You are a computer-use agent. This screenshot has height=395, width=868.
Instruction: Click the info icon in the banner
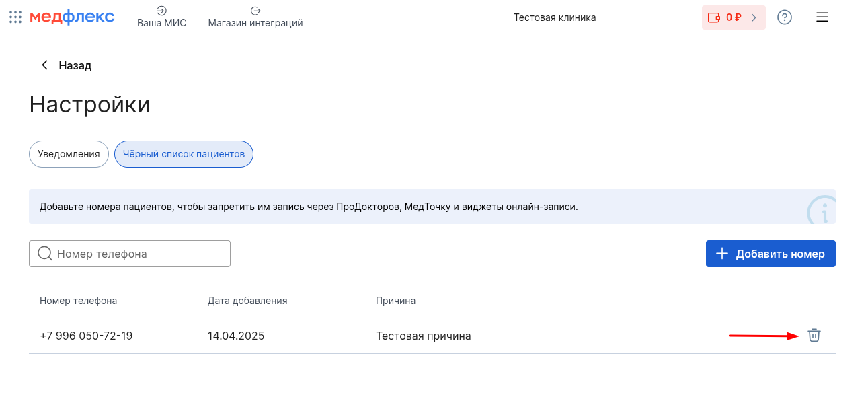[821, 211]
